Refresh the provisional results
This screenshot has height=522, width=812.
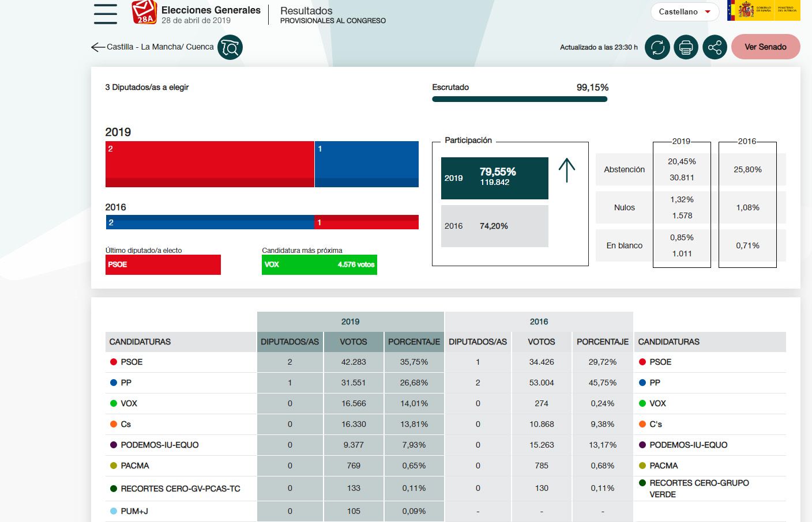[x=657, y=47]
